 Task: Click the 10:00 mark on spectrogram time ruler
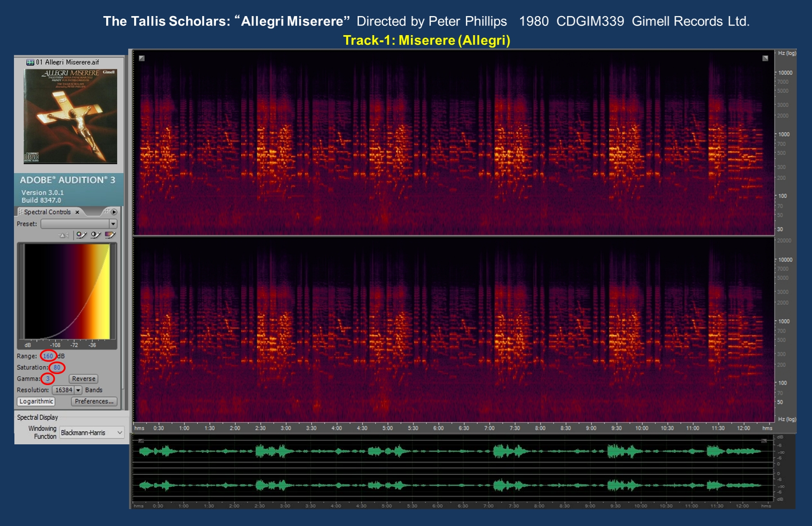point(641,428)
